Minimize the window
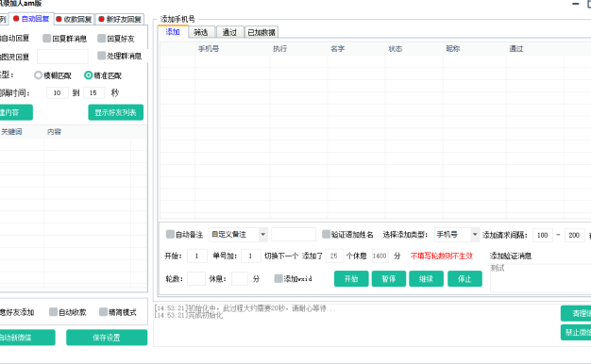This screenshot has width=591, height=364. point(575,4)
